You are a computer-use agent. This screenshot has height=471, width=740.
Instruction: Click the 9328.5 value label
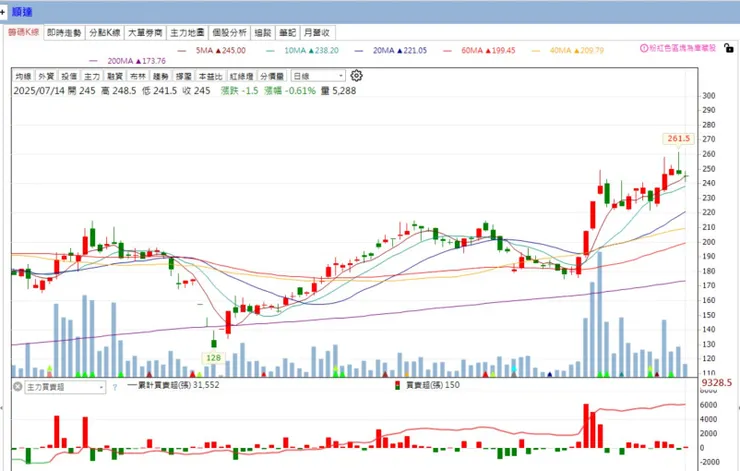point(716,382)
